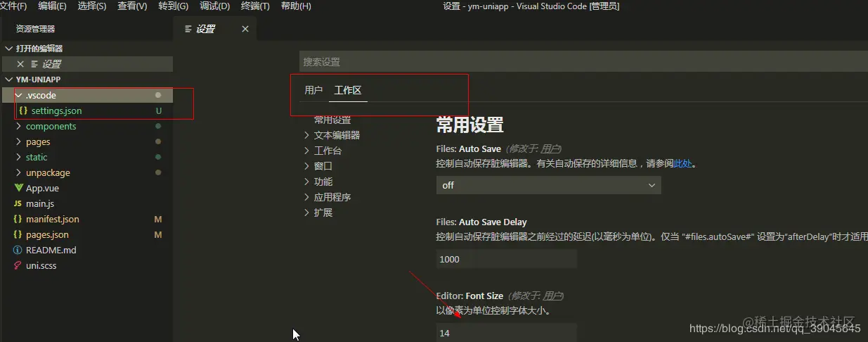Close the 设置 editor tab

tap(245, 29)
